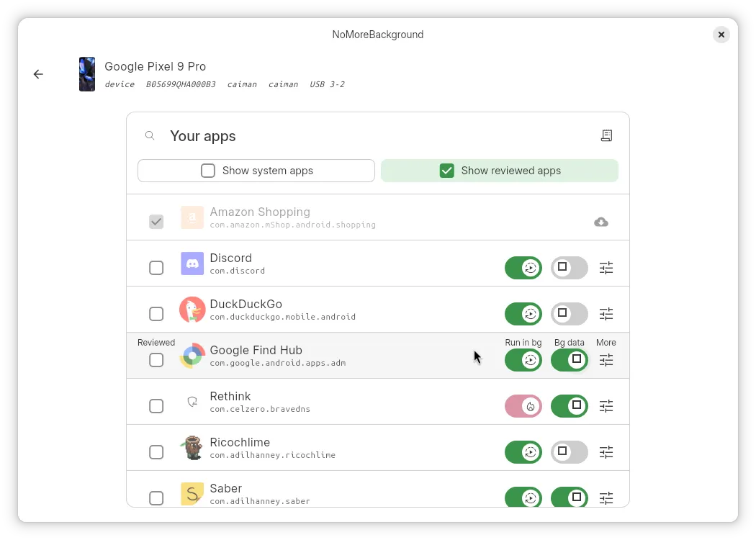Viewport: 756px width, 540px height.
Task: Click the Saber app name
Action: pos(225,488)
